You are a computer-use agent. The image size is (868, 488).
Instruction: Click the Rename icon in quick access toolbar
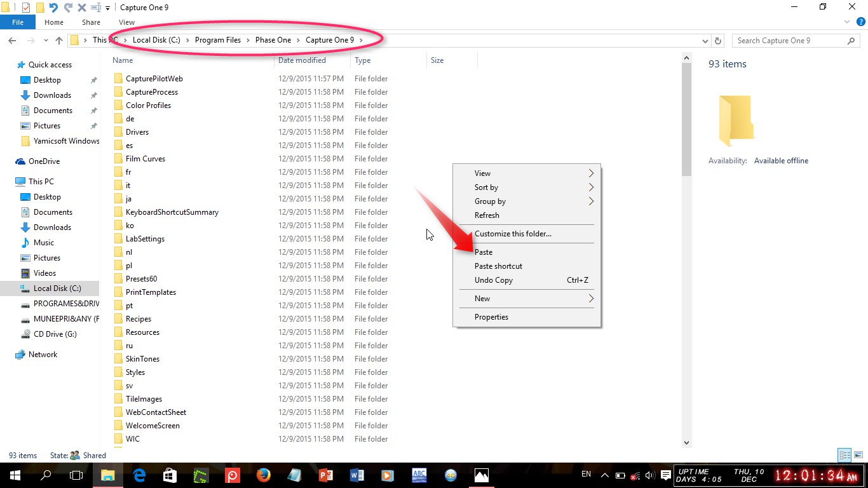tap(95, 8)
